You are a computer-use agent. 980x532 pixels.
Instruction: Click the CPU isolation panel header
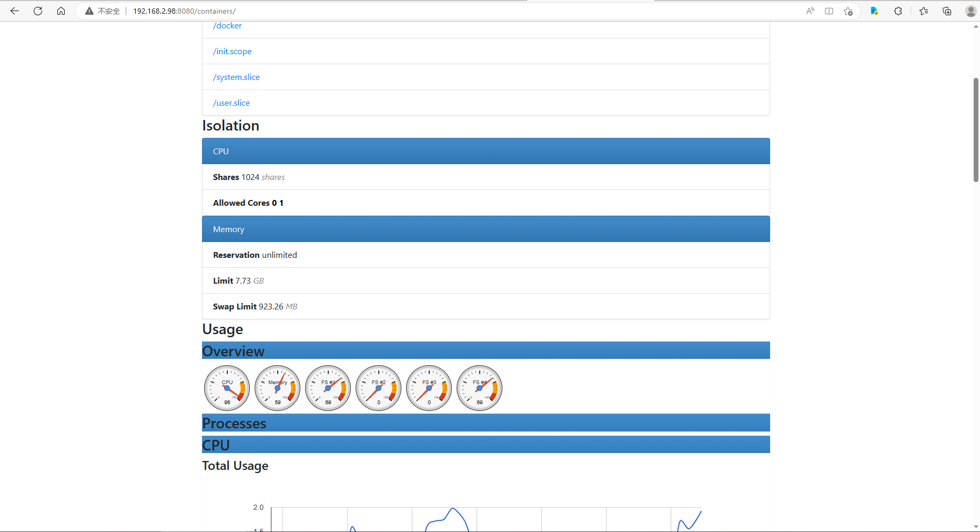tap(486, 151)
